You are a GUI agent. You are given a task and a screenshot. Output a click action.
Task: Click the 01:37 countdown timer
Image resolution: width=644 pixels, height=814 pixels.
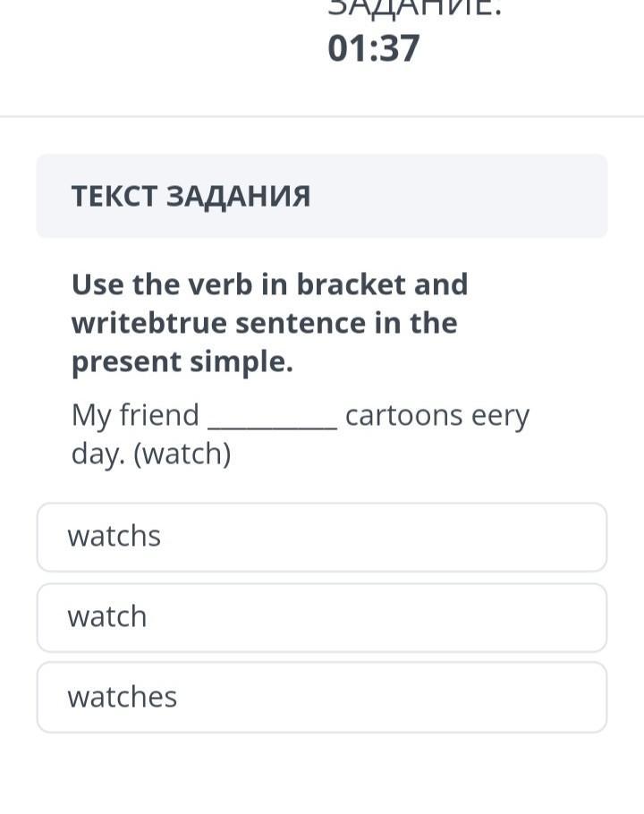pos(373,48)
